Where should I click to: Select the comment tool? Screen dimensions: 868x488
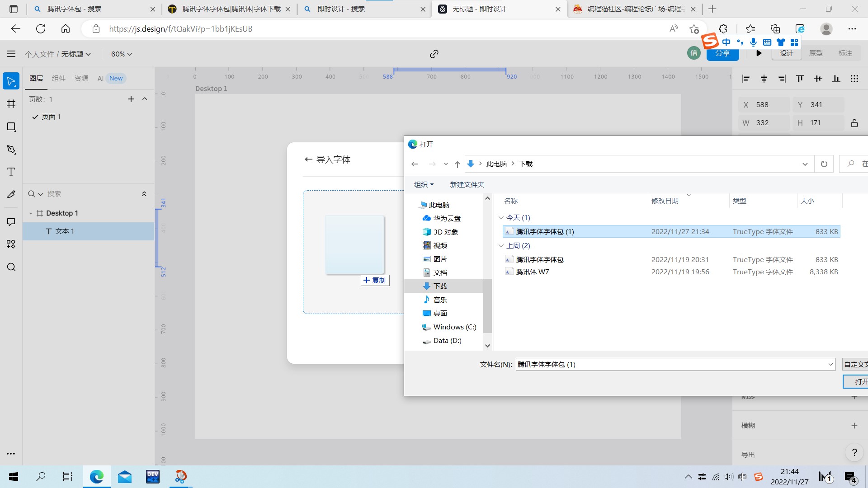pos(11,222)
